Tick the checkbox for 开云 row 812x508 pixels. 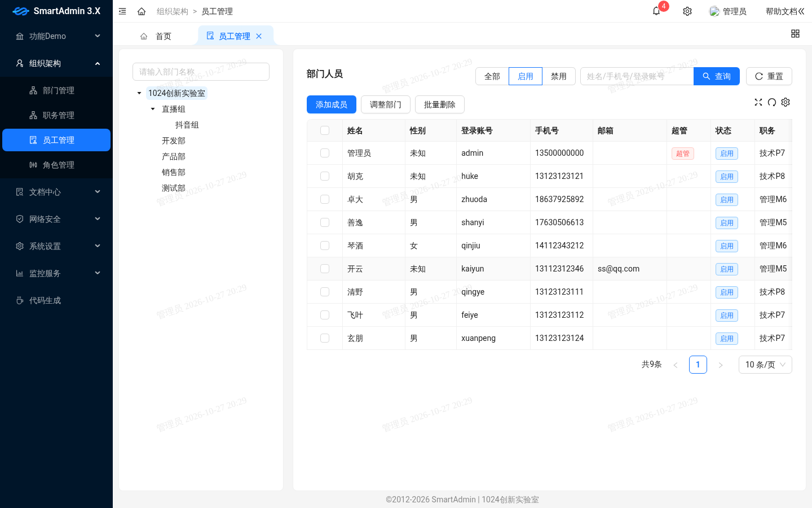(x=325, y=269)
